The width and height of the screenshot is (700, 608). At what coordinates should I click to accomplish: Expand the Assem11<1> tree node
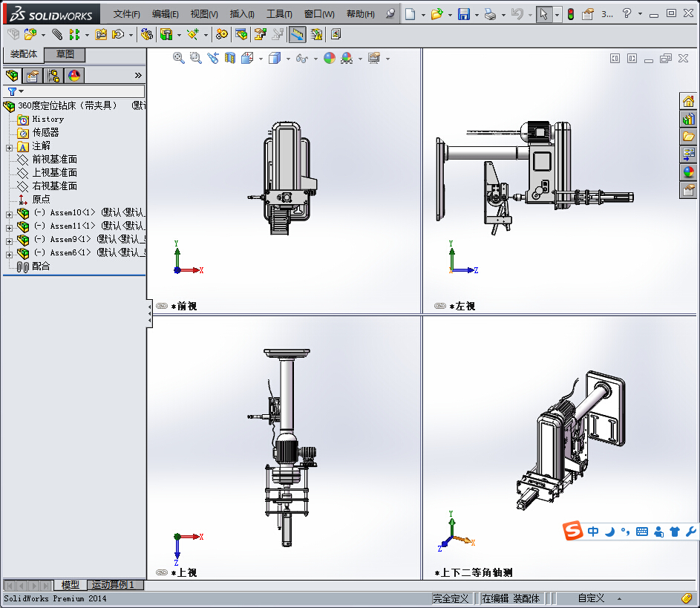(x=10, y=228)
